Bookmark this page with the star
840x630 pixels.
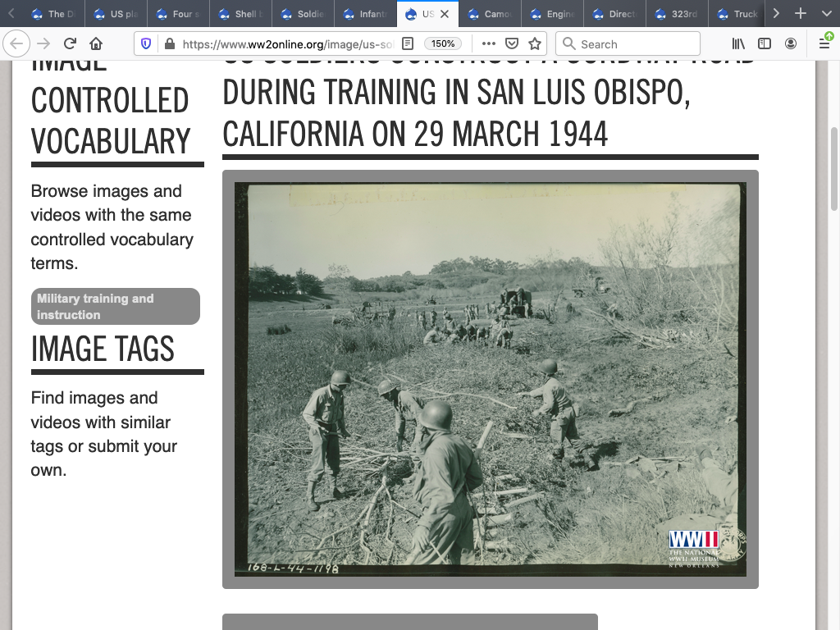click(535, 44)
